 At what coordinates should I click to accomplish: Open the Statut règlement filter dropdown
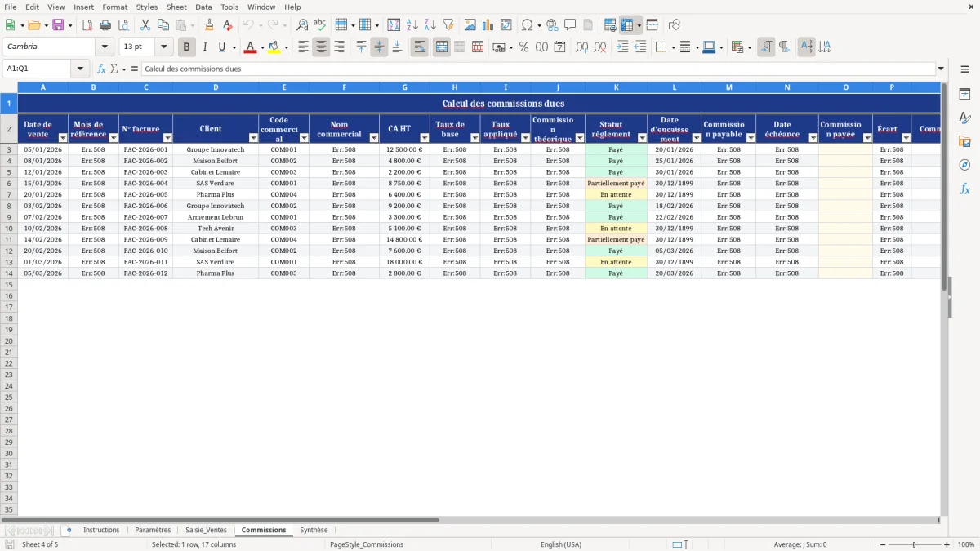[x=642, y=138]
